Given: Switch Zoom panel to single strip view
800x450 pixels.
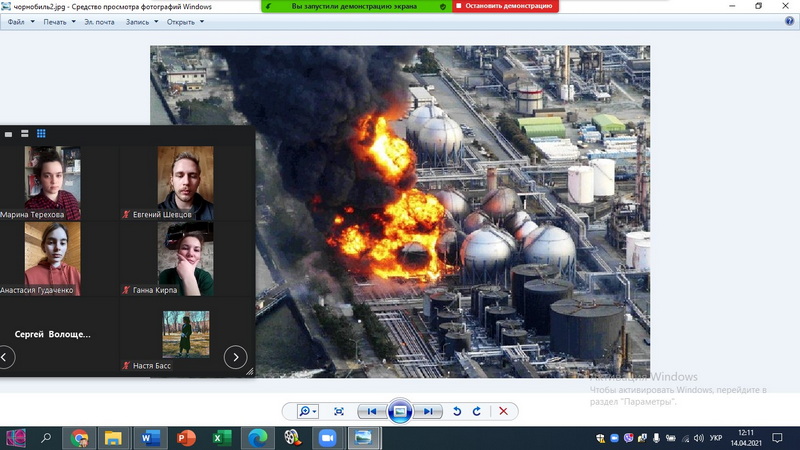Looking at the screenshot, I should point(9,134).
